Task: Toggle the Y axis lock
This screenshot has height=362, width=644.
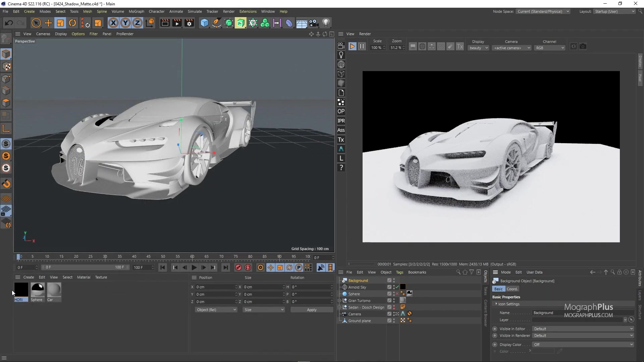Action: 125,23
